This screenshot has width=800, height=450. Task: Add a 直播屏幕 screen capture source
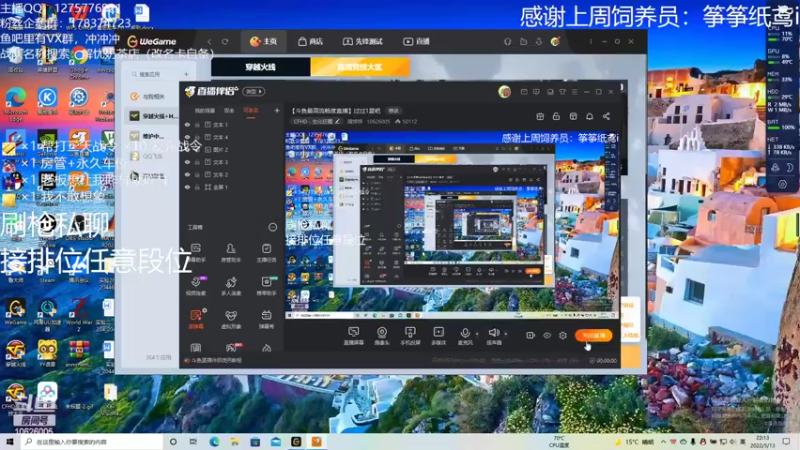(x=353, y=336)
